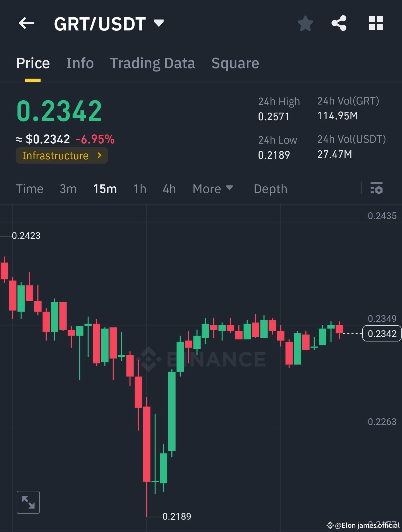
Task: Open the Infrastructure category link
Action: (x=61, y=156)
